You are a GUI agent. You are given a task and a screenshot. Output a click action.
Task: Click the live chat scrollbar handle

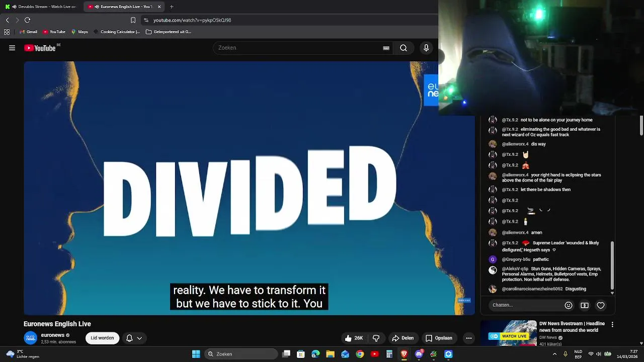612,266
